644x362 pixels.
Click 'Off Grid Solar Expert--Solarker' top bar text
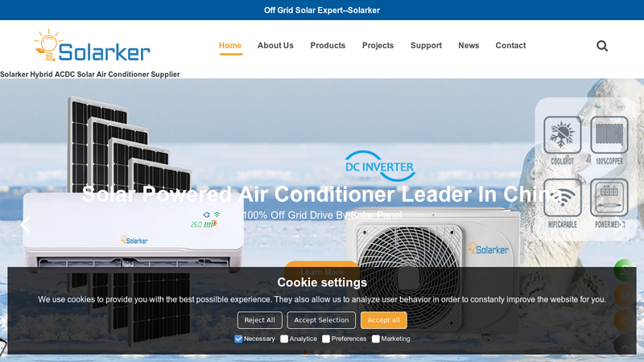[x=322, y=10]
